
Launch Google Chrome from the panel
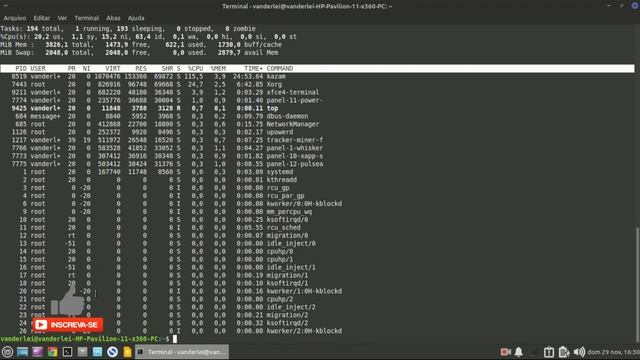pyautogui.click(x=52, y=352)
